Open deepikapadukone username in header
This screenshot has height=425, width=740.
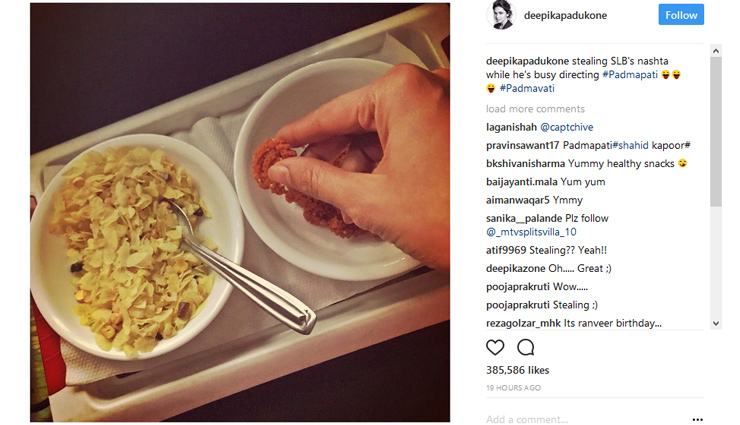pos(565,15)
